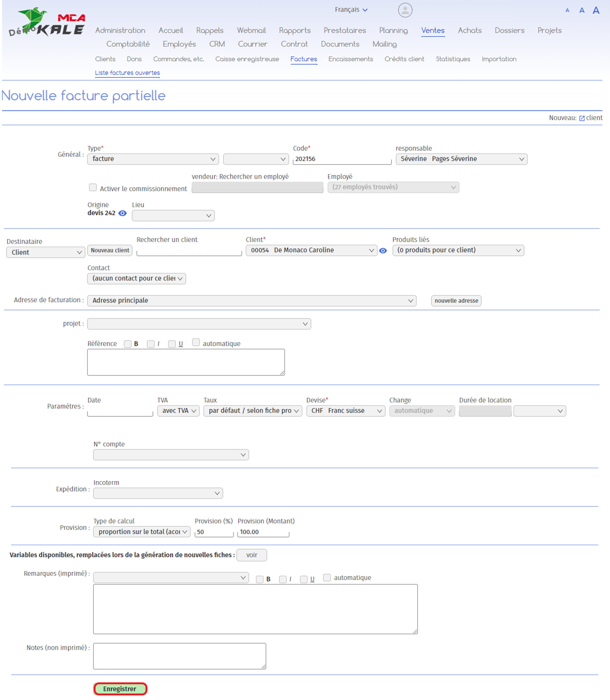Focus Référence text area
Screen dimensions: 610x700
click(x=186, y=363)
